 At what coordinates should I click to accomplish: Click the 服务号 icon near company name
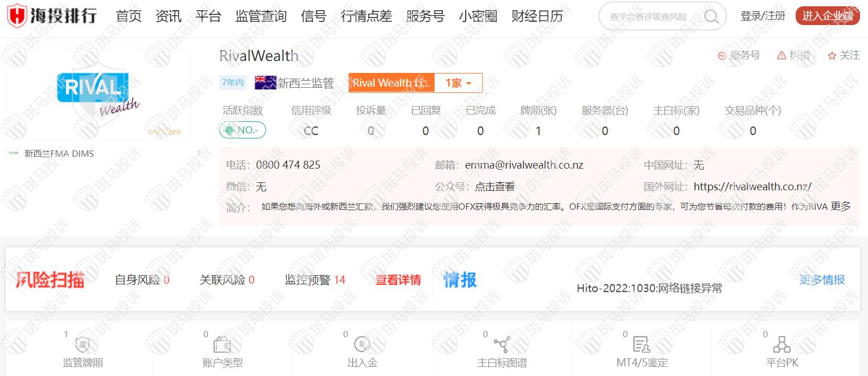pos(722,55)
